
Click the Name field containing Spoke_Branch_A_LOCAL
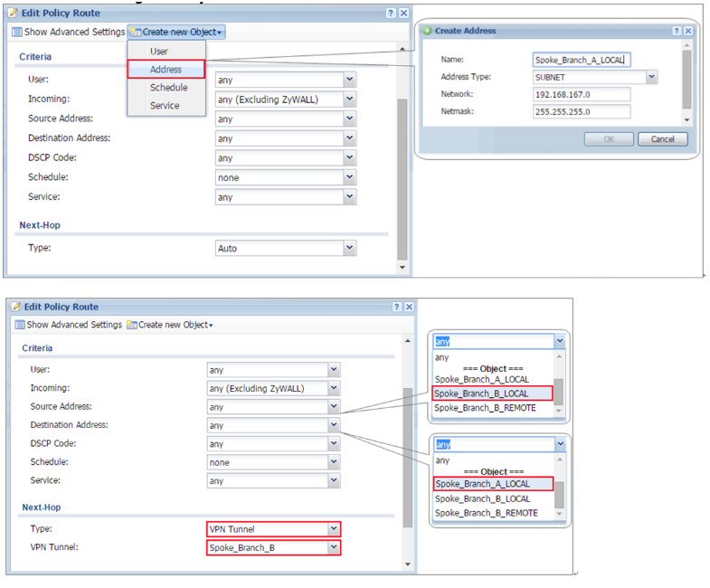click(581, 61)
